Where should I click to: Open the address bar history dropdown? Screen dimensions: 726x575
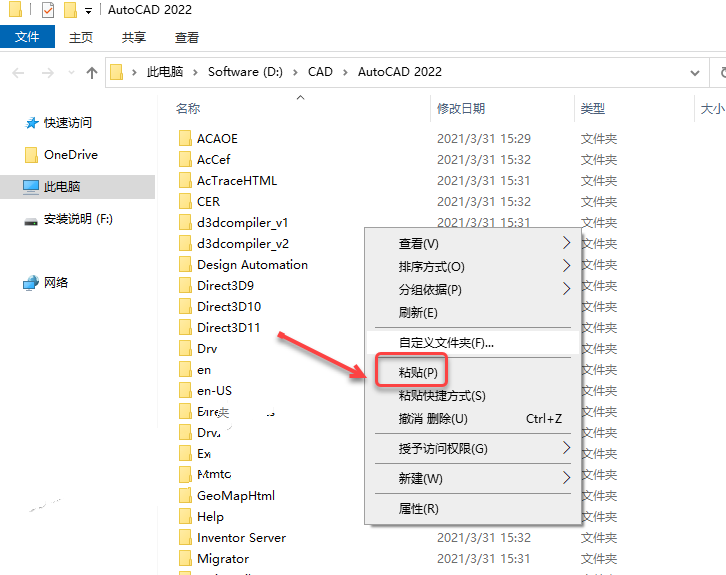click(x=695, y=73)
